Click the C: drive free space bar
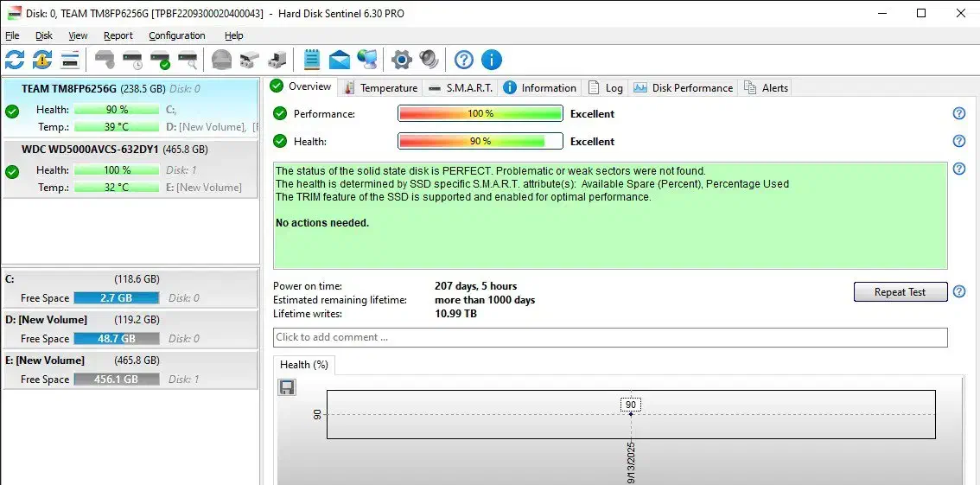The height and width of the screenshot is (485, 980). (x=117, y=298)
